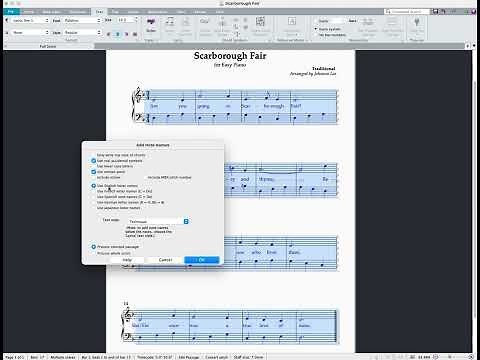Click the zoom slider in the status bar
This screenshot has width=480, height=360.
click(449, 357)
